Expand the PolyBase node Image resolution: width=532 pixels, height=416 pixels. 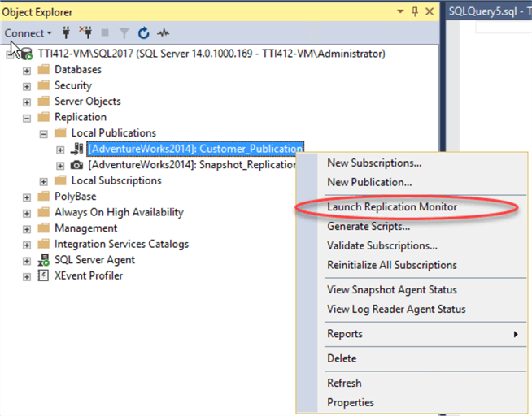(x=27, y=197)
